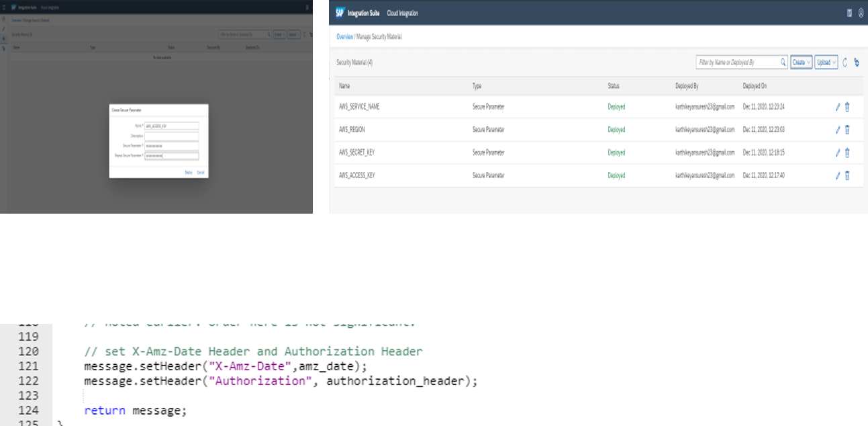Expand the Upload dropdown button
Image resolution: width=868 pixels, height=426 pixels.
[x=826, y=62]
